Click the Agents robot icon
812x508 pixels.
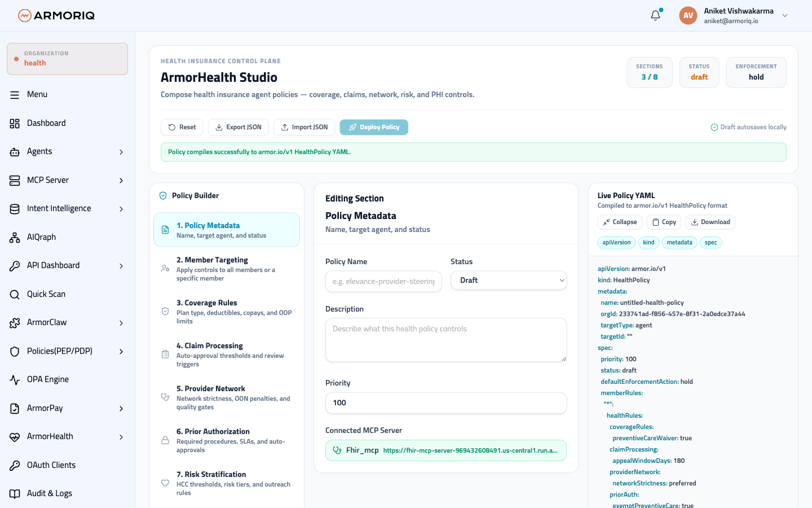coord(15,152)
